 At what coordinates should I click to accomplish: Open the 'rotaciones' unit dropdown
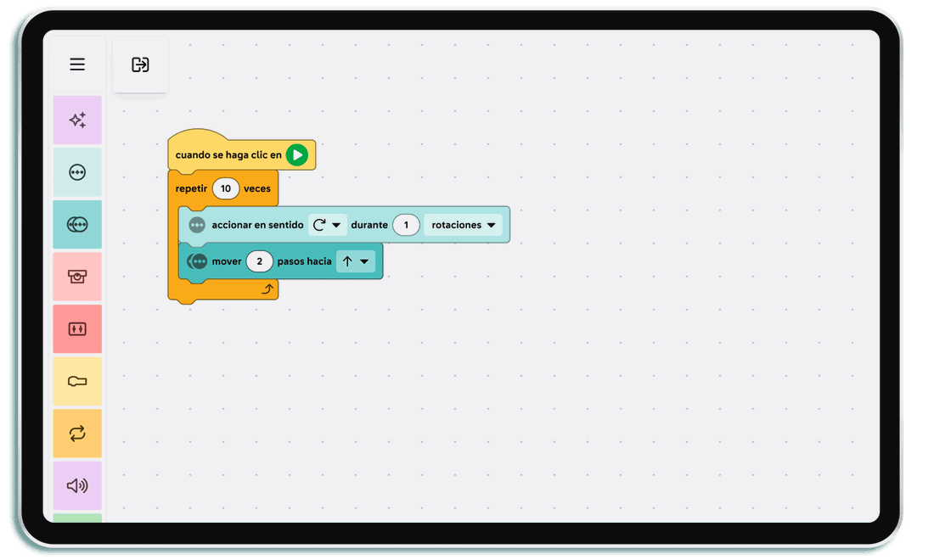[464, 225]
